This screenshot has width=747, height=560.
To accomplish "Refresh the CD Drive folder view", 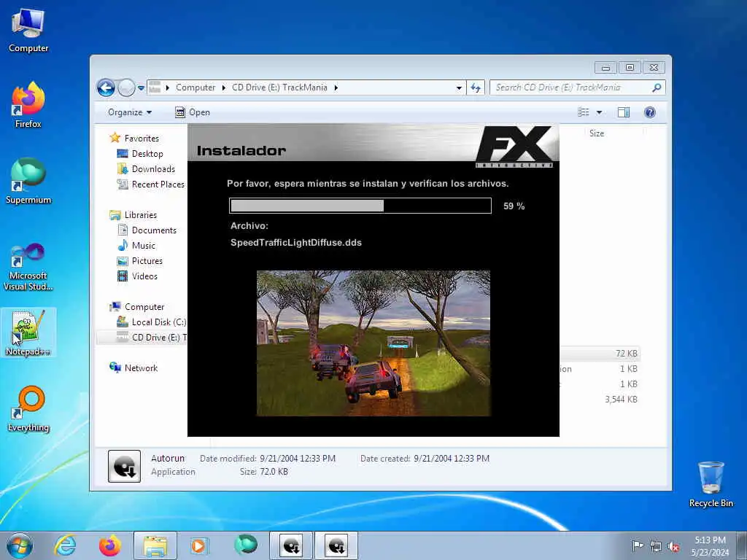I will pos(476,87).
